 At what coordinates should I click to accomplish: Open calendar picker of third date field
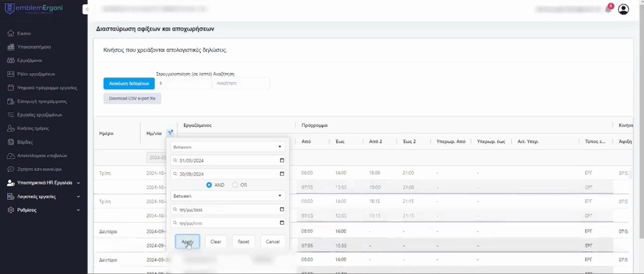(282, 209)
